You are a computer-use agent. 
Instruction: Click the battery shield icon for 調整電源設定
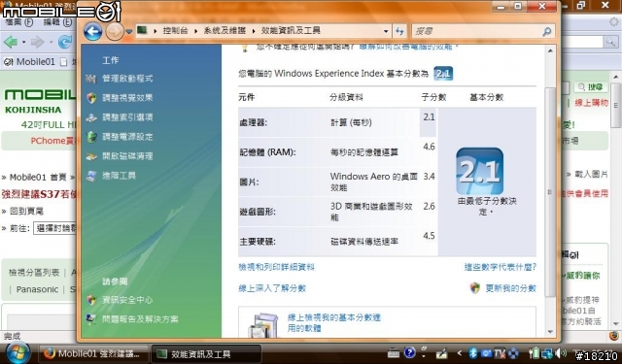pos(91,137)
